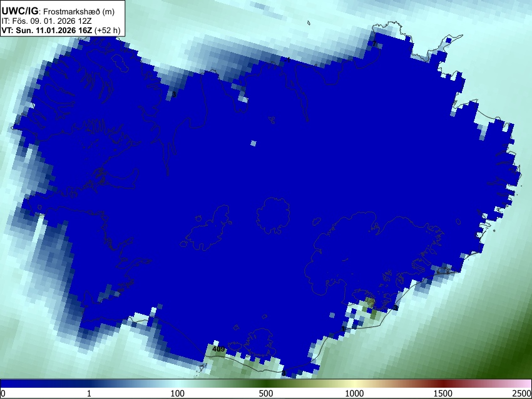Click the 1500 tick label on the legend

443,393
